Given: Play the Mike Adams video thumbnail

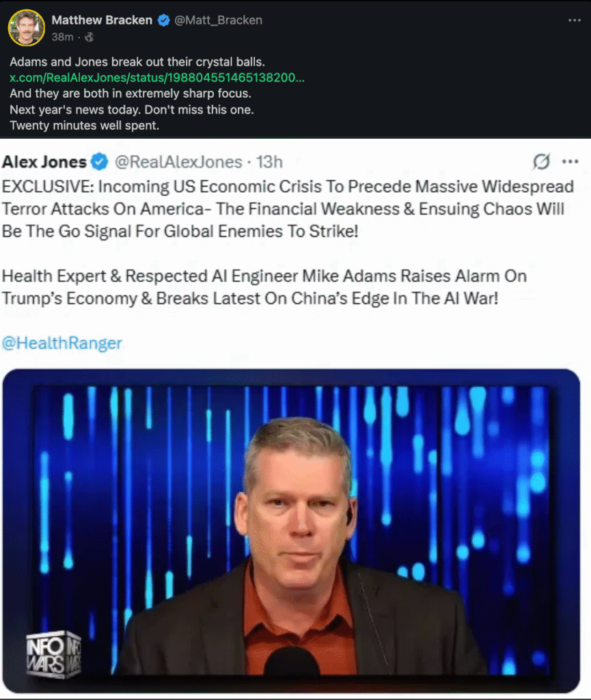Looking at the screenshot, I should pos(291,530).
